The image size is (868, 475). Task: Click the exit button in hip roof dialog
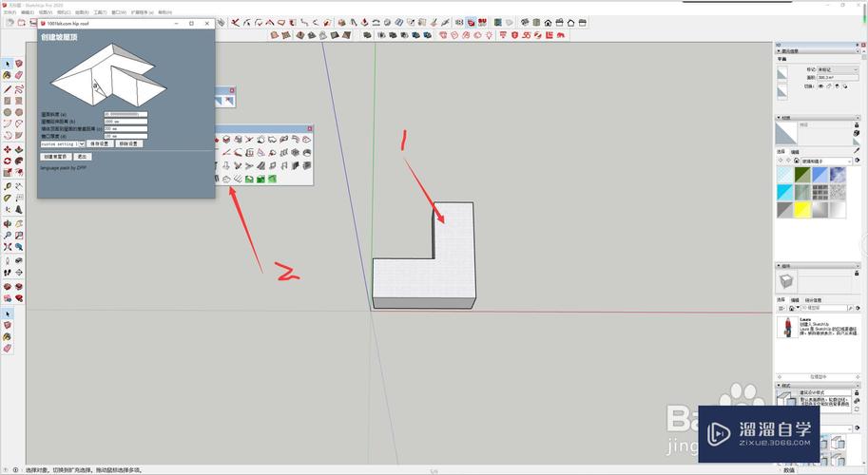pos(83,157)
